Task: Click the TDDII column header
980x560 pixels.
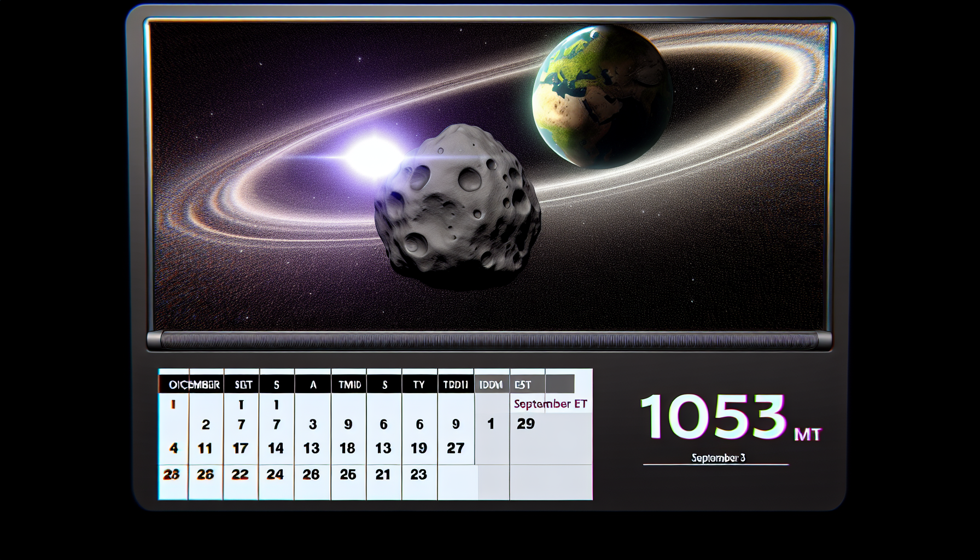Action: [455, 385]
